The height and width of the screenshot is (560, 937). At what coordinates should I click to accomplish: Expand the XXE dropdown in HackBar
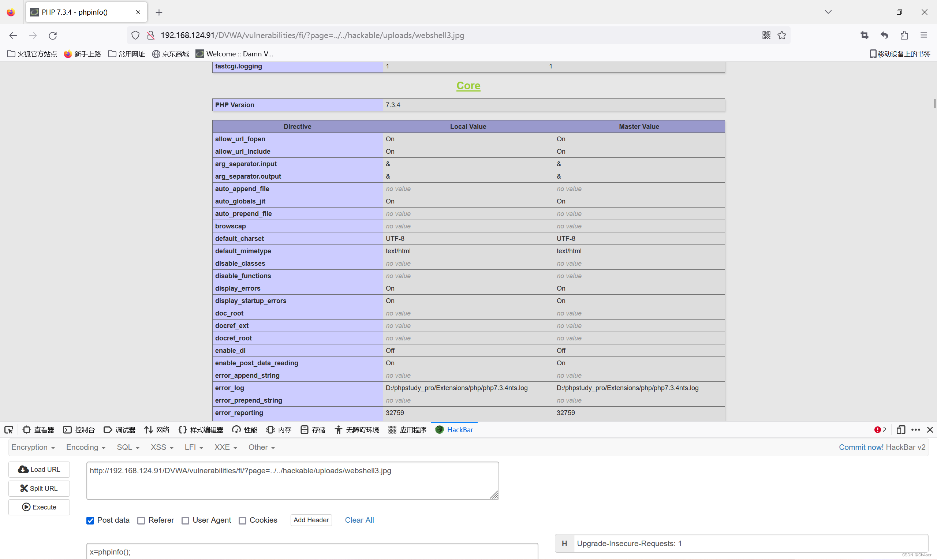point(226,447)
